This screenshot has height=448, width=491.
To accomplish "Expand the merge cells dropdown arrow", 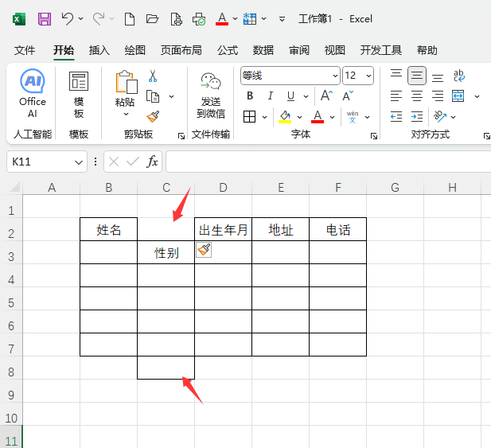I will [x=477, y=96].
